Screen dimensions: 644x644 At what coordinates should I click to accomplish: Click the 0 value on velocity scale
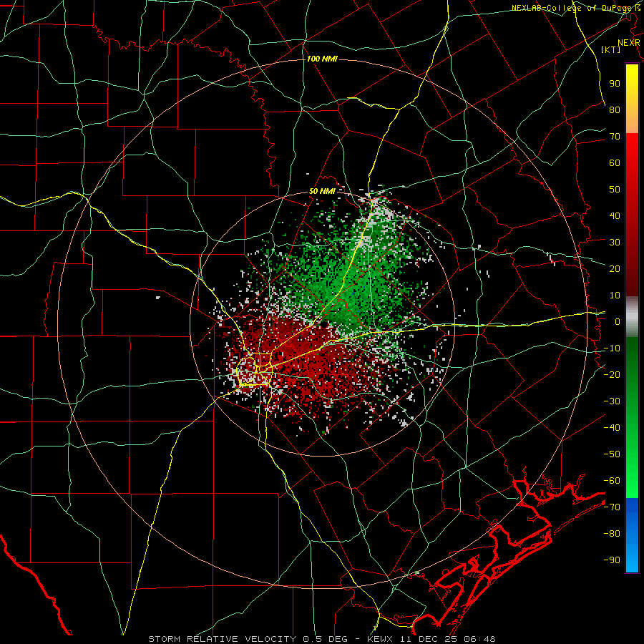pos(618,321)
